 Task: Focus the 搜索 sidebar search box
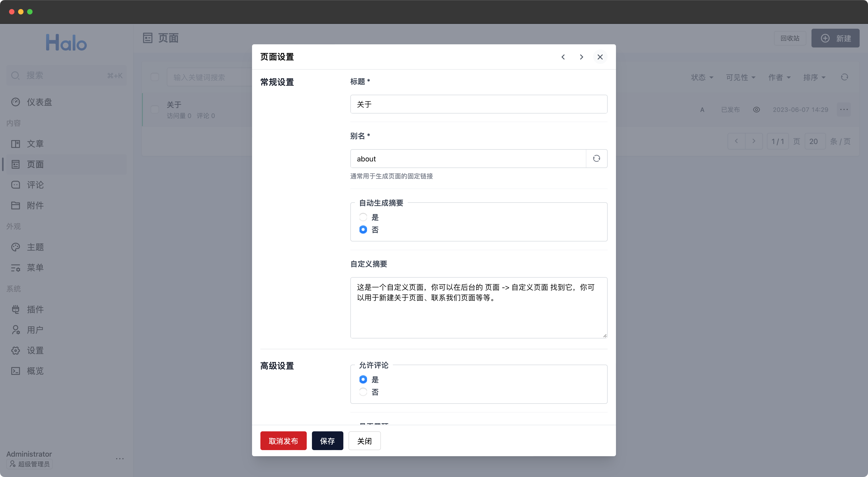pyautogui.click(x=66, y=76)
